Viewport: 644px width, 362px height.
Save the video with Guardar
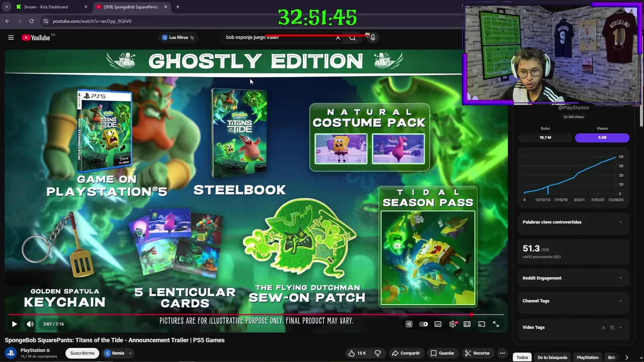[x=442, y=353]
